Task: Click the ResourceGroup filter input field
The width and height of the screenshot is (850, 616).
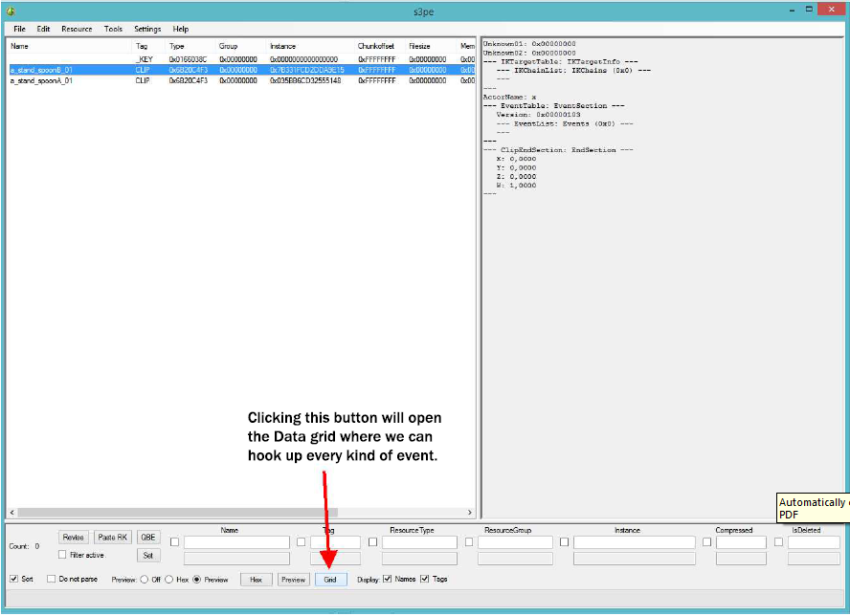Action: 516,542
